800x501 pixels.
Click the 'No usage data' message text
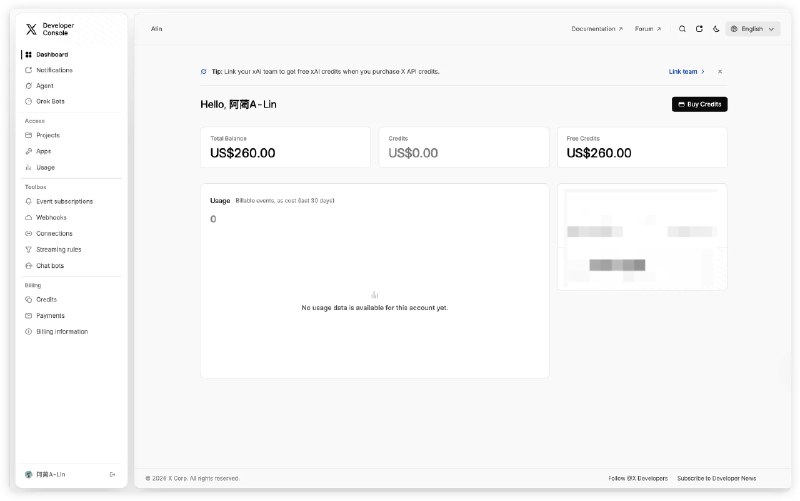[374, 308]
